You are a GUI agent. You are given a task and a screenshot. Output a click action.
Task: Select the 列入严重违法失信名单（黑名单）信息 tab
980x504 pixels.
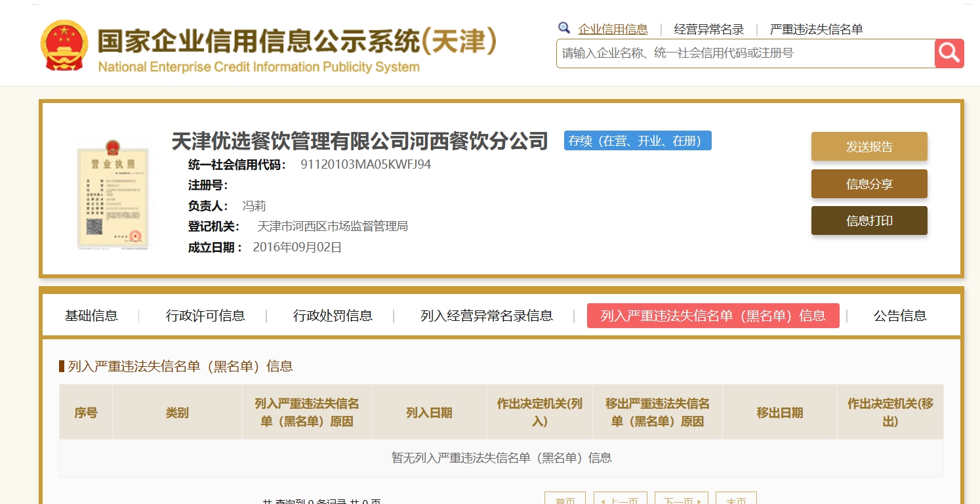point(713,316)
